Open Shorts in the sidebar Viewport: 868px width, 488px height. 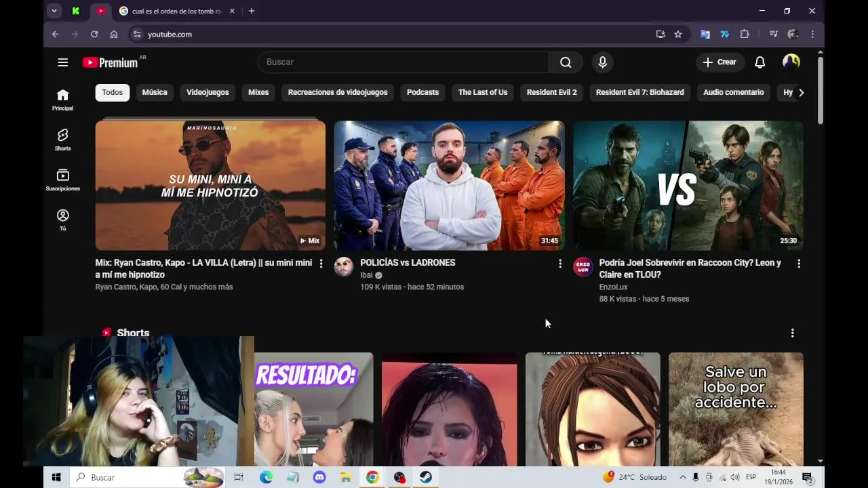pyautogui.click(x=62, y=140)
